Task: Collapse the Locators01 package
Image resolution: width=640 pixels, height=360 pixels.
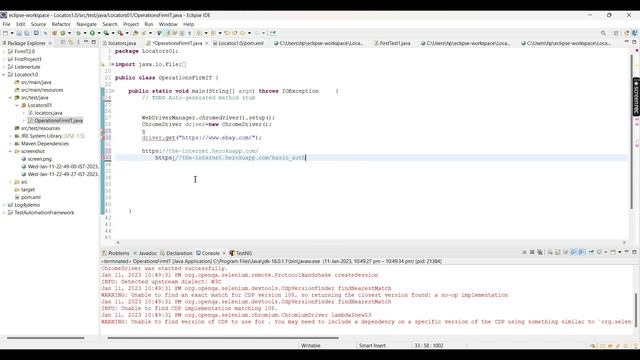Action: 17,105
